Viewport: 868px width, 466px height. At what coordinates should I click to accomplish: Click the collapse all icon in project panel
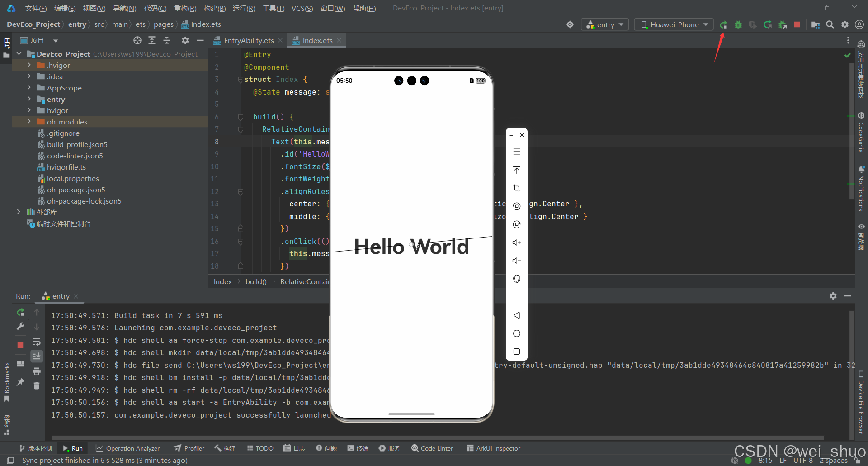point(167,40)
